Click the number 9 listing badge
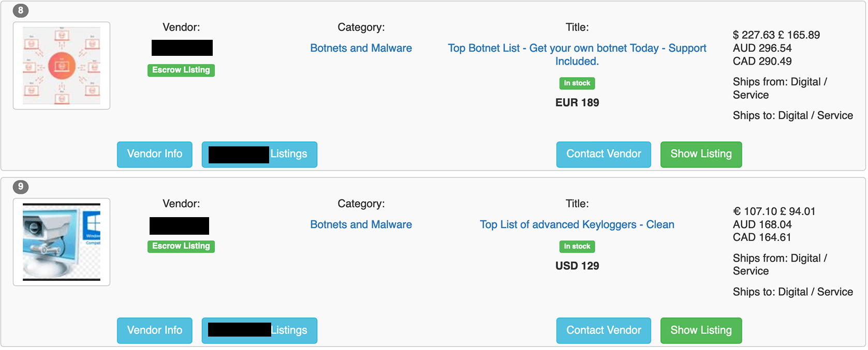 [x=21, y=187]
